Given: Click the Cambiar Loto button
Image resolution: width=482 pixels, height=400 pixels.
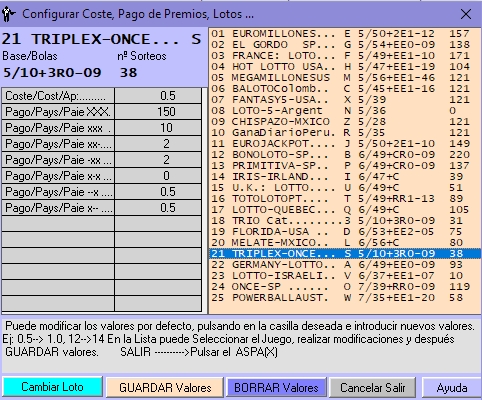Looking at the screenshot, I should tap(52, 387).
